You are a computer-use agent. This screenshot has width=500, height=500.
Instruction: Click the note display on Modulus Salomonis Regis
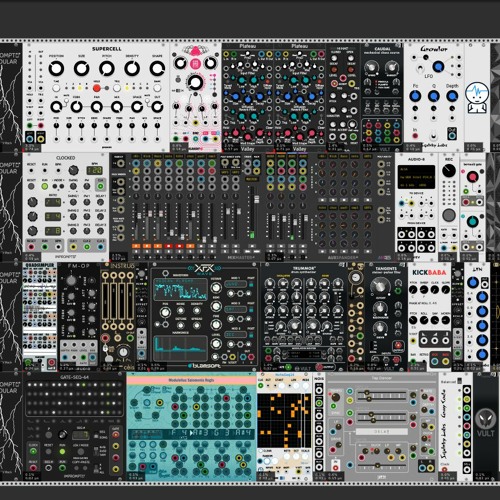[192, 433]
